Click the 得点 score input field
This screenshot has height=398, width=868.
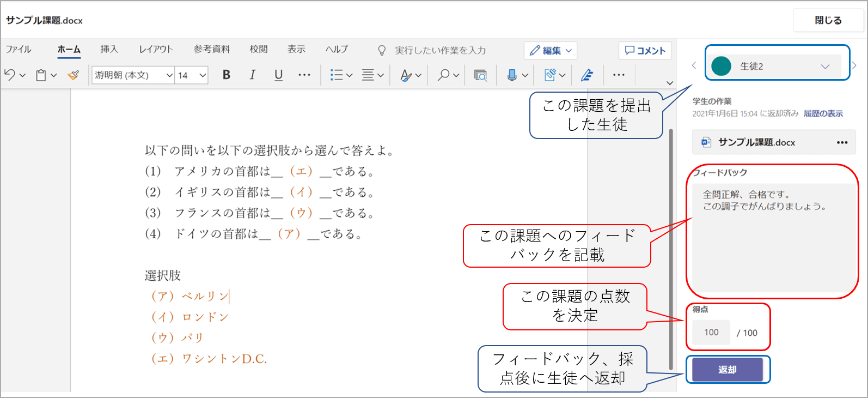pos(711,333)
